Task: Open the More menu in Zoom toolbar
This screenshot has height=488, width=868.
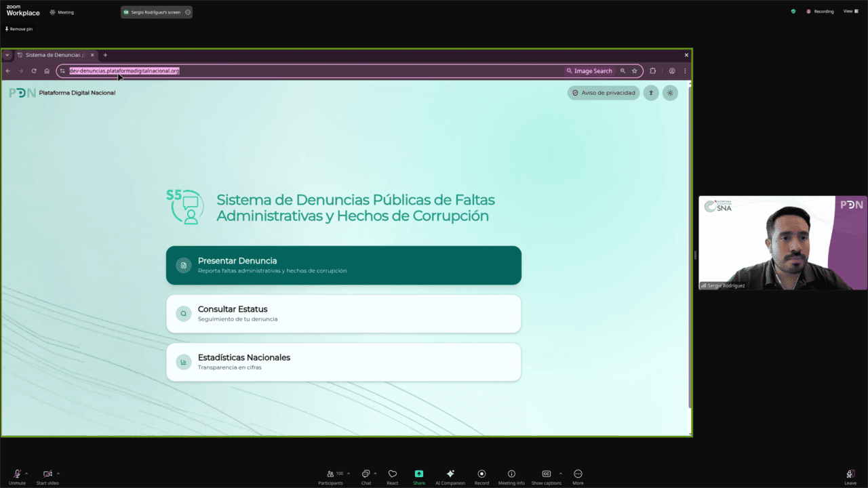Action: (578, 474)
